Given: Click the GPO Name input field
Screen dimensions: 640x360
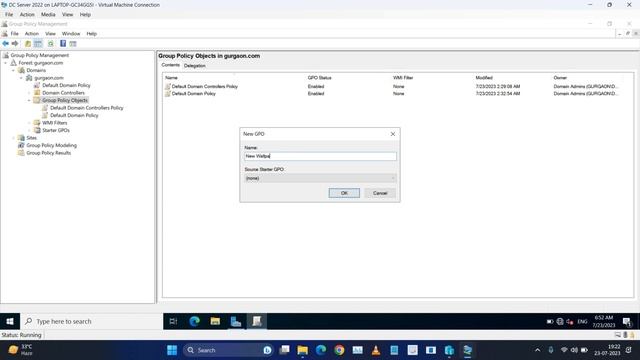Looking at the screenshot, I should (320, 156).
